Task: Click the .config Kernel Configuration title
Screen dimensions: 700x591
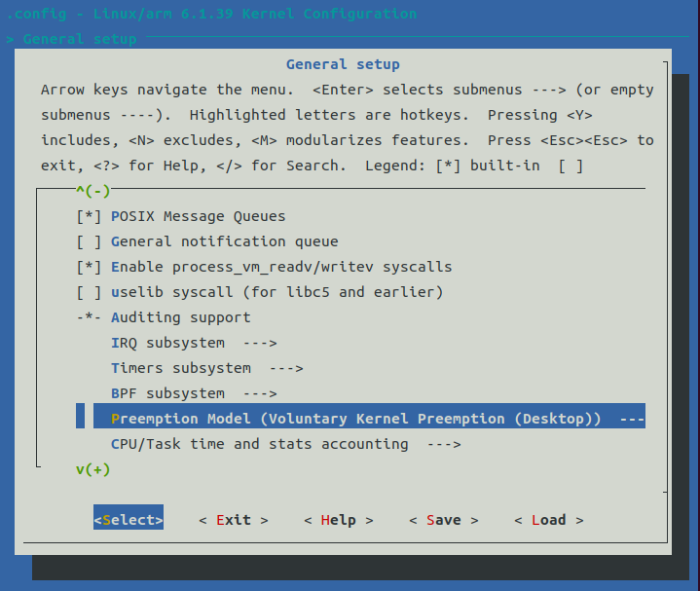Action: pyautogui.click(x=211, y=14)
